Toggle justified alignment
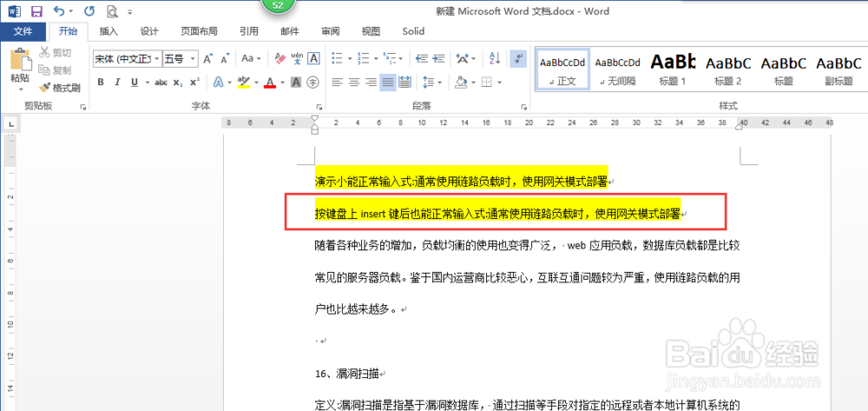 pos(388,83)
